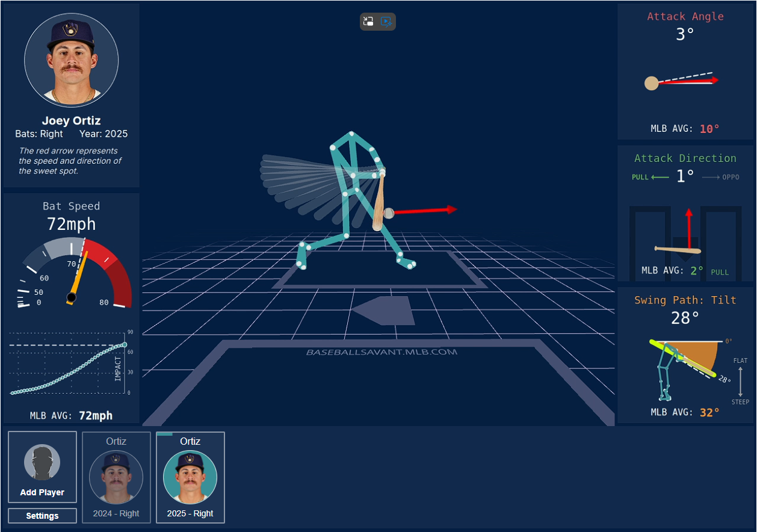
Task: Click the Add Player button label
Action: click(x=42, y=492)
